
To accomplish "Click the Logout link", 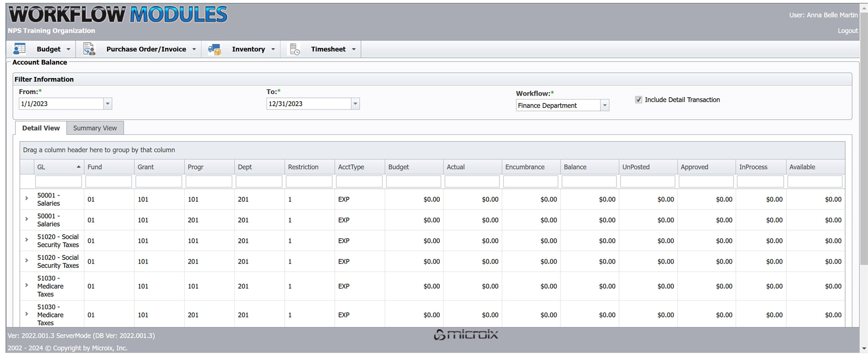I will coord(847,31).
